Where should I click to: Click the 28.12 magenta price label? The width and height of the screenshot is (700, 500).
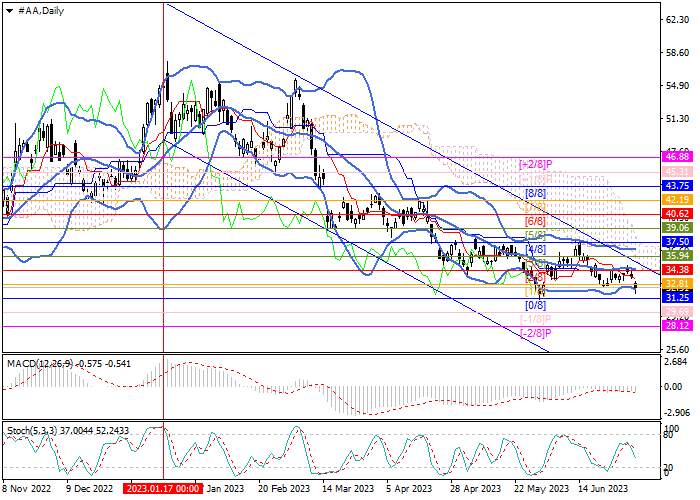678,326
